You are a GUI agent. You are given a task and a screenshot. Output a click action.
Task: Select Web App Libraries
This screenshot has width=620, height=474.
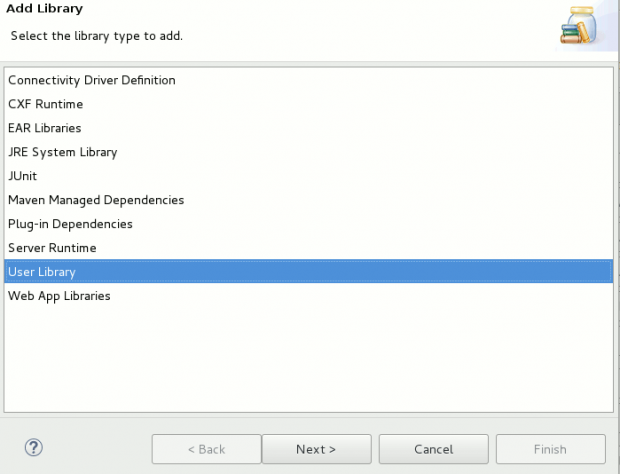point(308,296)
